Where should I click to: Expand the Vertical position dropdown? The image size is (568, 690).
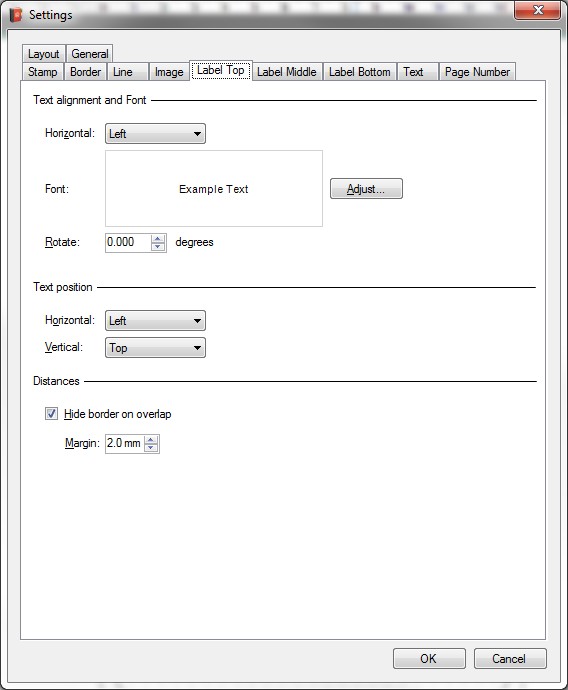pyautogui.click(x=155, y=348)
